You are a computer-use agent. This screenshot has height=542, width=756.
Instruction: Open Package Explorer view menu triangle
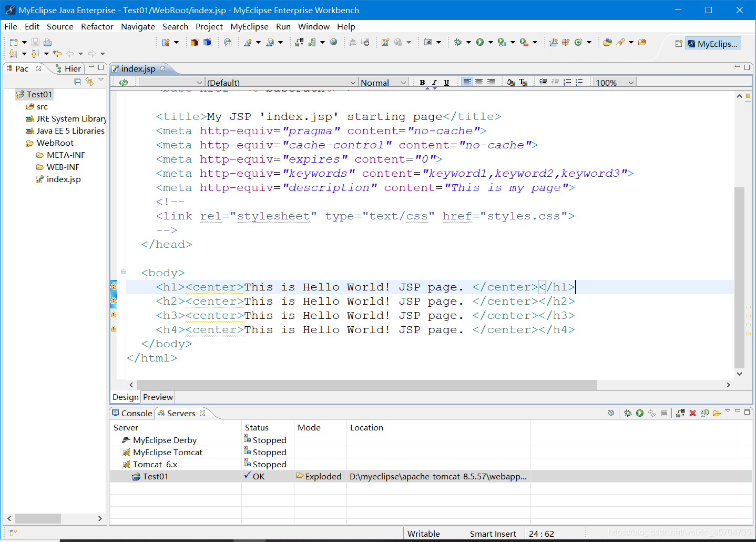(101, 79)
